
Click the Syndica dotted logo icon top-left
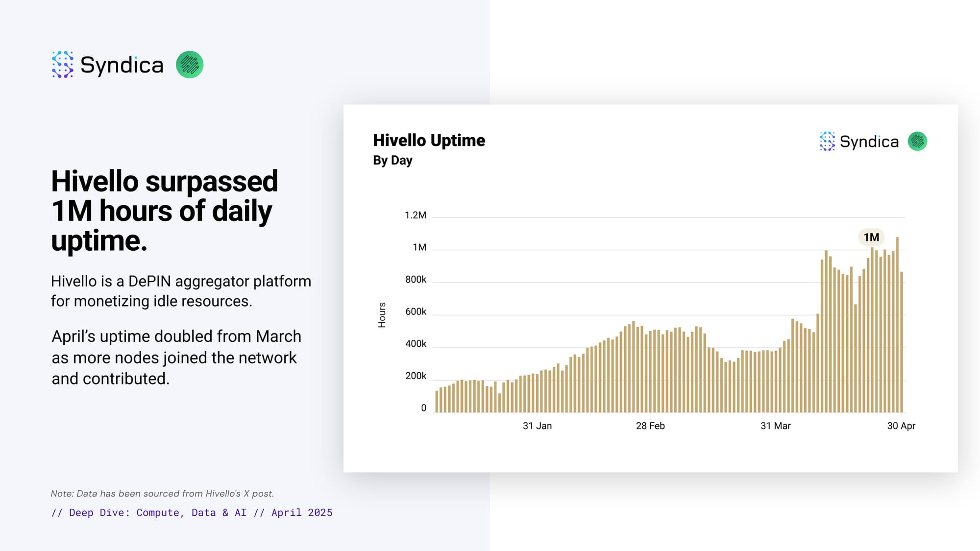click(63, 64)
